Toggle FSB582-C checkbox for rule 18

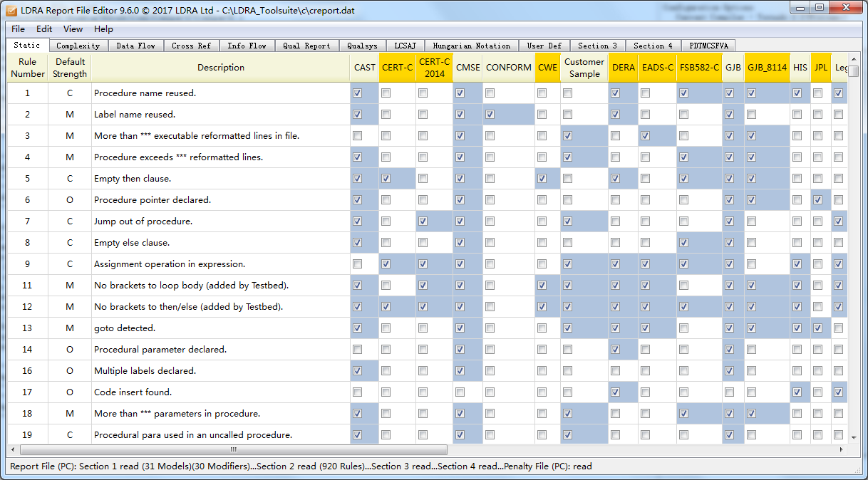pyautogui.click(x=683, y=414)
